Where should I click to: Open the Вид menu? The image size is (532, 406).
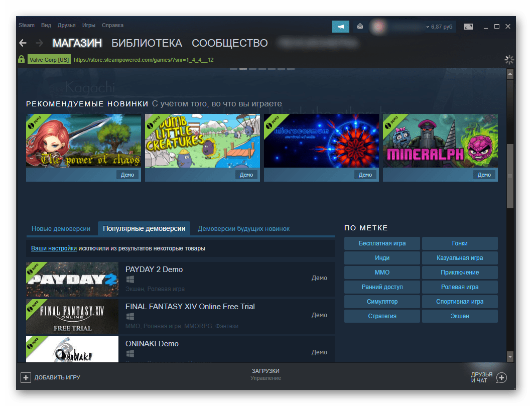[x=46, y=25]
